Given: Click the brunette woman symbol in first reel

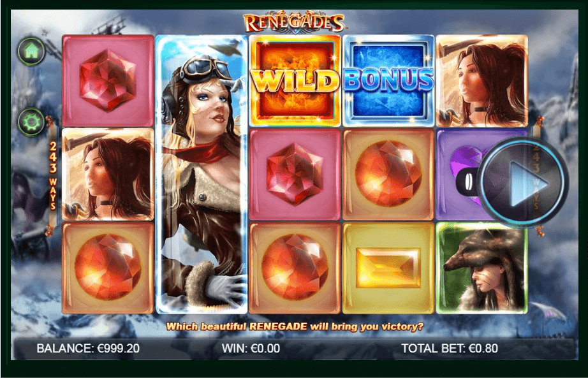Looking at the screenshot, I should [x=108, y=175].
